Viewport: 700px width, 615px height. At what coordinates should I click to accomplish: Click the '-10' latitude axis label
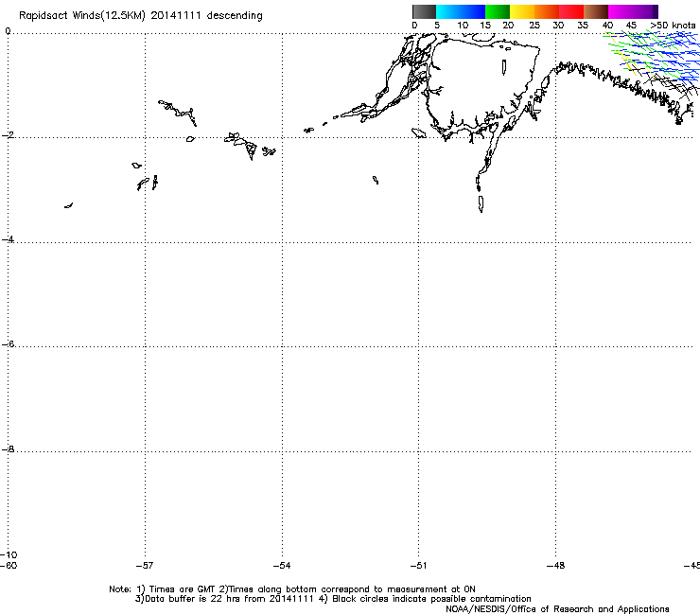(x=9, y=554)
